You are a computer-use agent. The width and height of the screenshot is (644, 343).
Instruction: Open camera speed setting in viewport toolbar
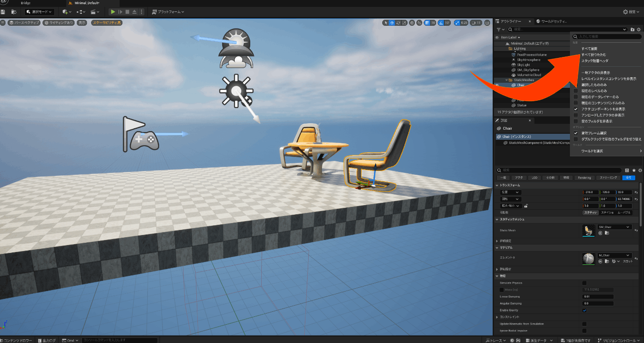[x=476, y=23]
